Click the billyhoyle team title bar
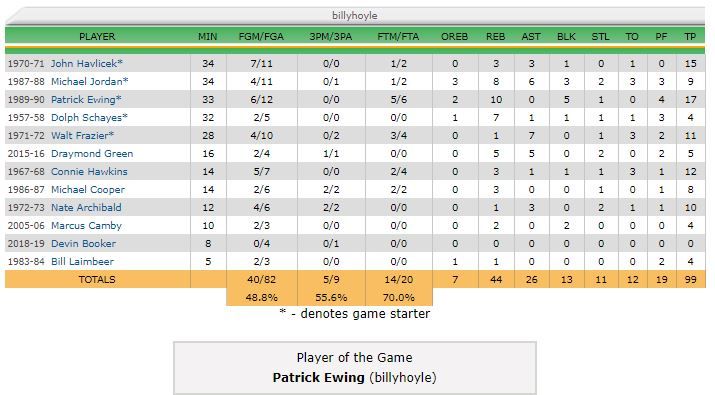Viewport: 715px width, 395px height. pyautogui.click(x=355, y=16)
